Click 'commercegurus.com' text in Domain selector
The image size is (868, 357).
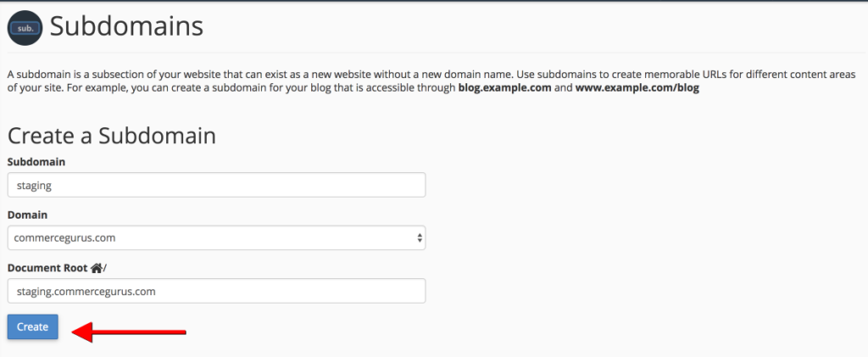coord(64,238)
